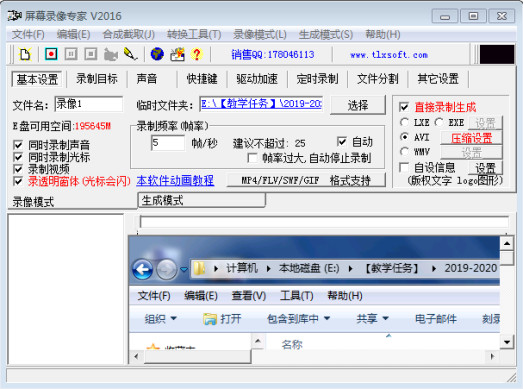
Task: Select the pen annotation toolbar icon
Action: point(130,54)
